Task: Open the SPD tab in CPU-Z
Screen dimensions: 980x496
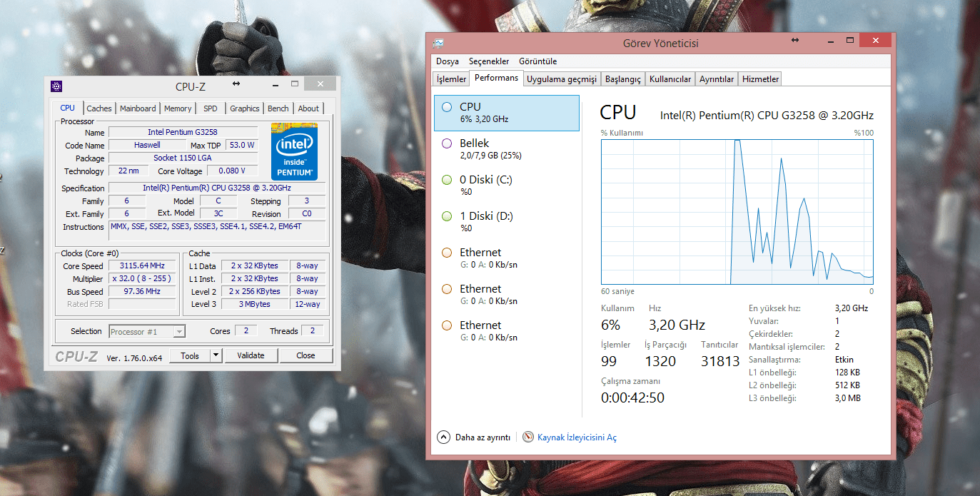Action: 211,108
